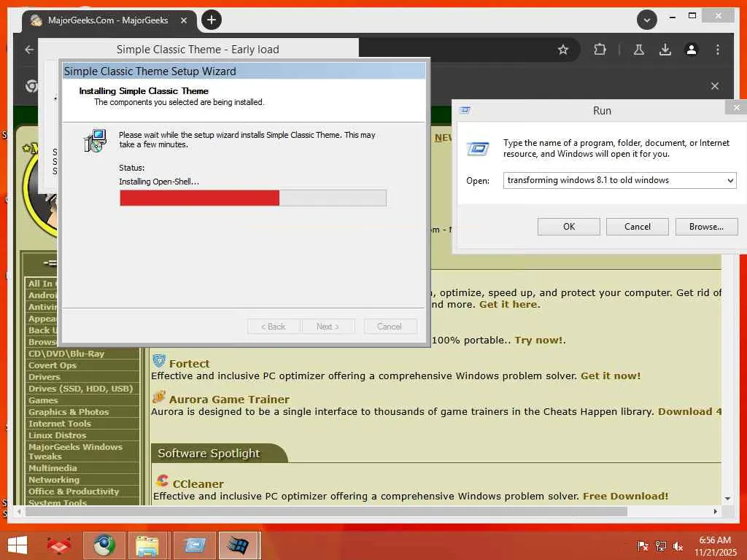Open Drives (SSD, HDD, USB) category

click(80, 389)
